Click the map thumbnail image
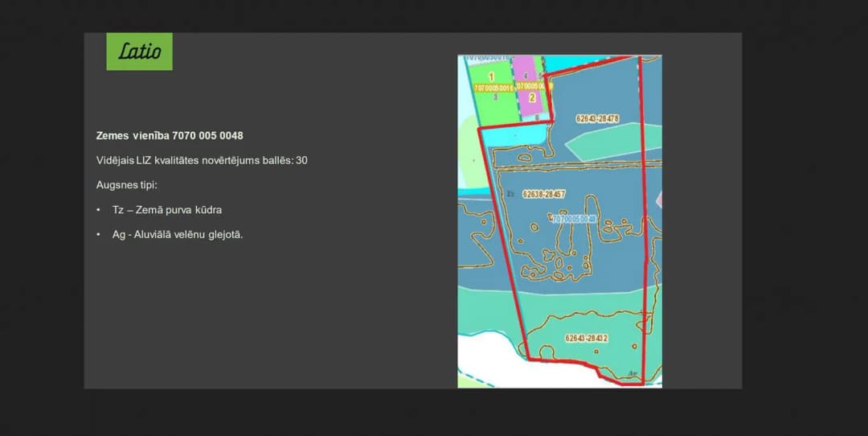The height and width of the screenshot is (436, 868). tap(559, 221)
